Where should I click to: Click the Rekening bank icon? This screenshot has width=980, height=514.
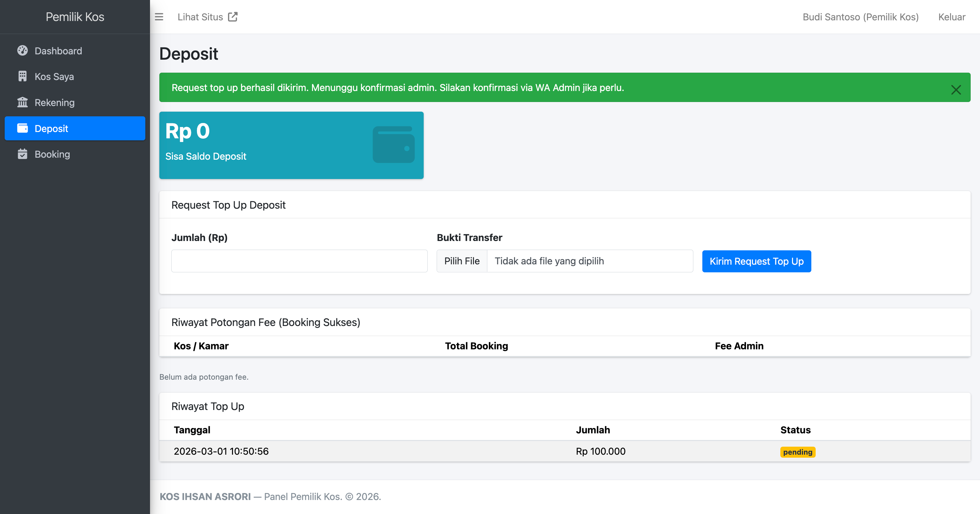(22, 102)
